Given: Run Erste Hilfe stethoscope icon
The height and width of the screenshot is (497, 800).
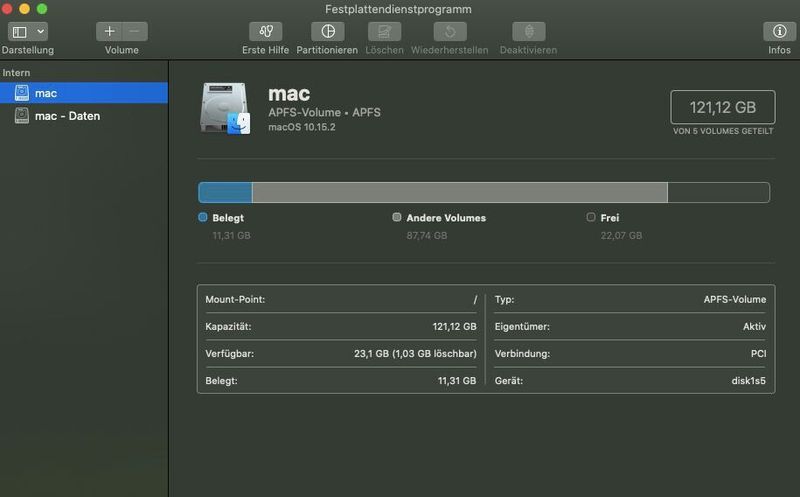Looking at the screenshot, I should click(265, 32).
